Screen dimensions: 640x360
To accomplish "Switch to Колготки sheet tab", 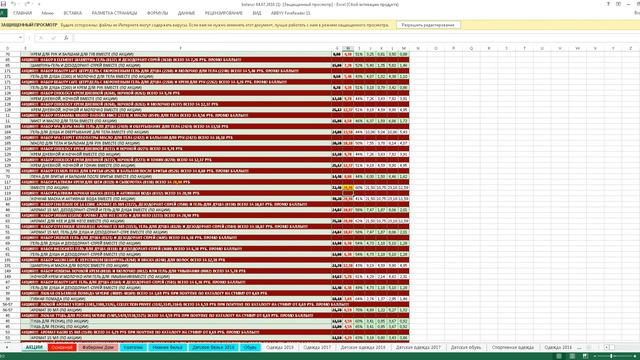I will (x=133, y=347).
